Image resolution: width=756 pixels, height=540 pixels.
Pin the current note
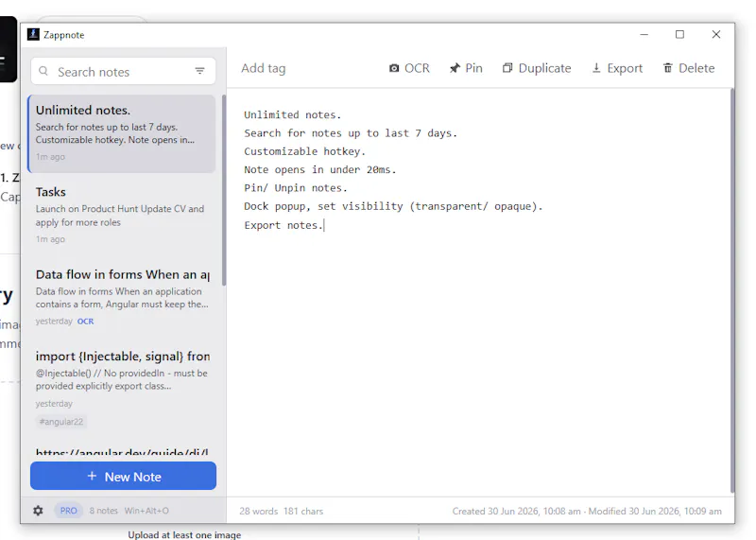(466, 68)
